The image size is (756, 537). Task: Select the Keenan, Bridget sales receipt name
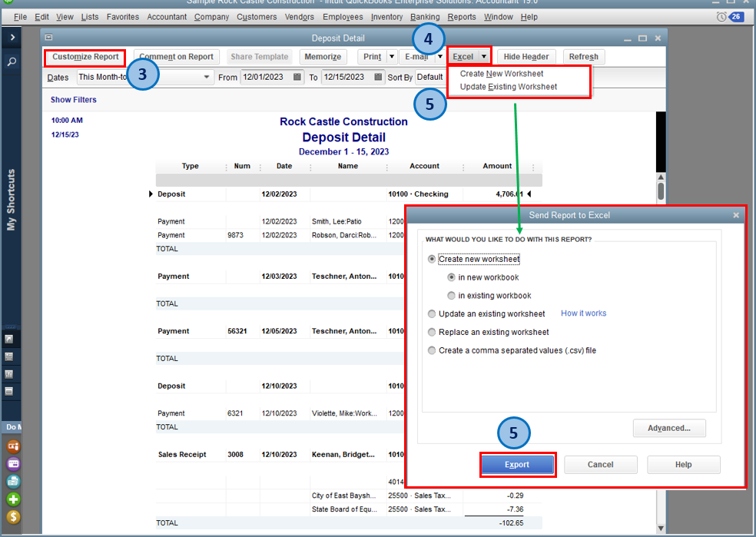click(x=343, y=455)
